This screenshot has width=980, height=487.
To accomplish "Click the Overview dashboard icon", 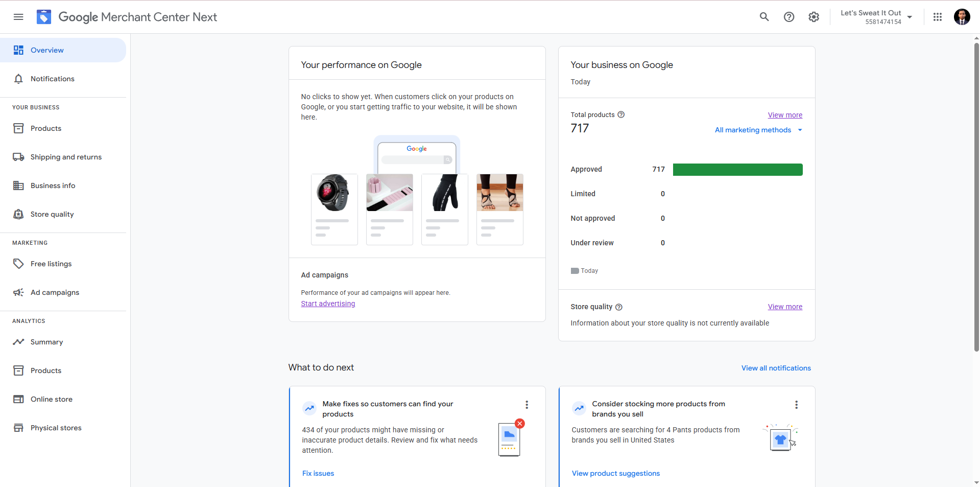I will (18, 50).
